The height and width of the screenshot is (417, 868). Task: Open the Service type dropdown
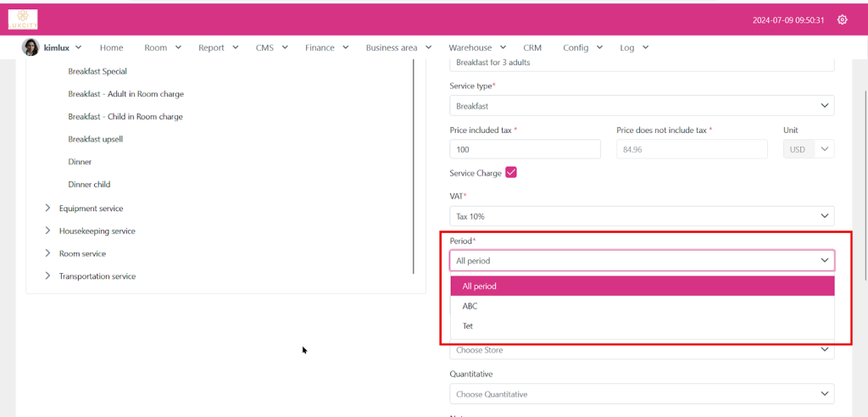click(641, 106)
